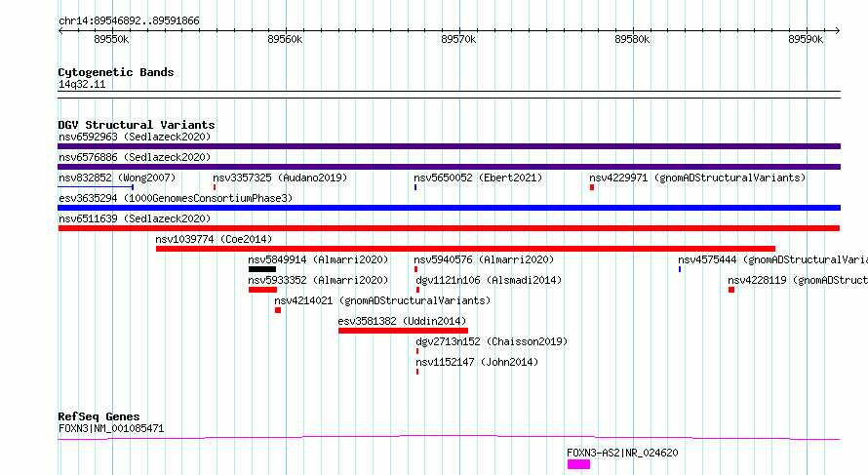
Task: Click the DGV Structural Variants track title
Action: [137, 125]
